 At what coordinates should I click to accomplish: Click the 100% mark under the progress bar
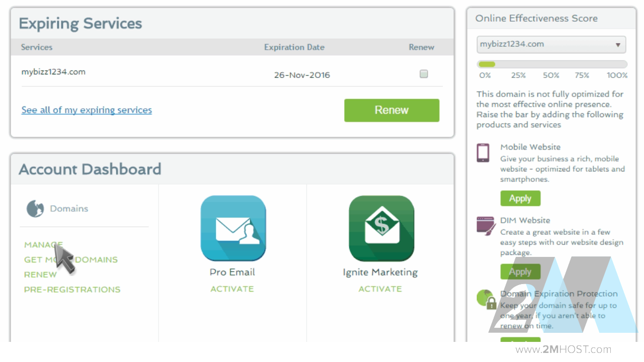[617, 75]
